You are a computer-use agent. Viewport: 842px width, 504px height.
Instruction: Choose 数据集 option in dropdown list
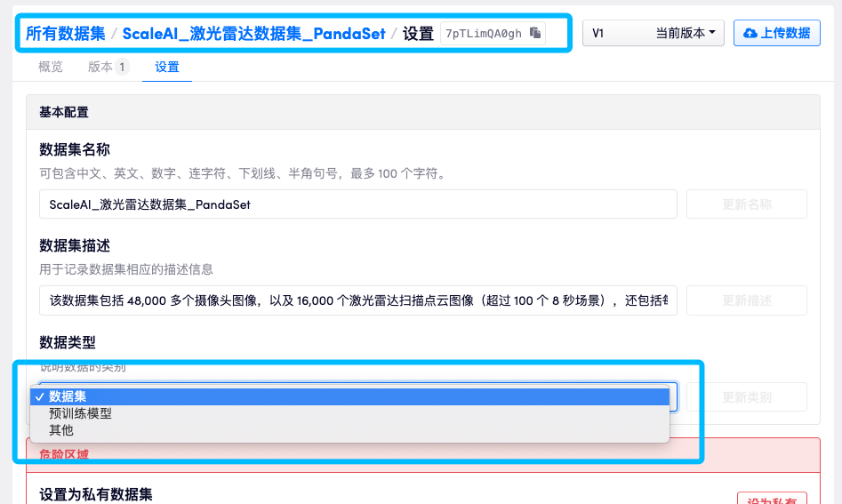(x=68, y=396)
